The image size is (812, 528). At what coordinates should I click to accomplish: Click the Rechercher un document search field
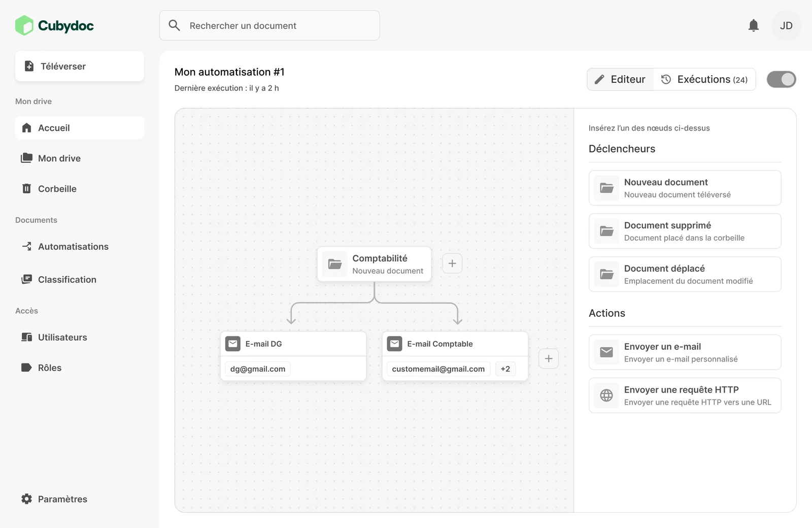click(x=269, y=25)
